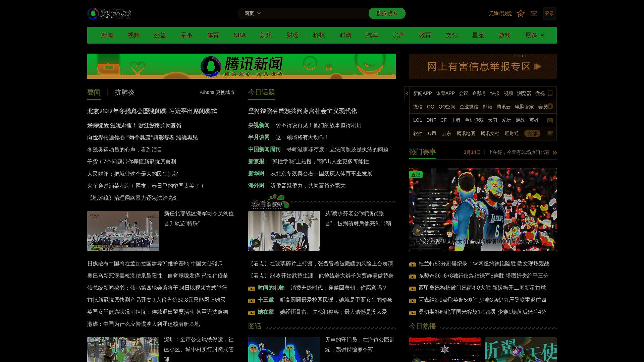Open the 今日话题 section heading

tap(262, 93)
